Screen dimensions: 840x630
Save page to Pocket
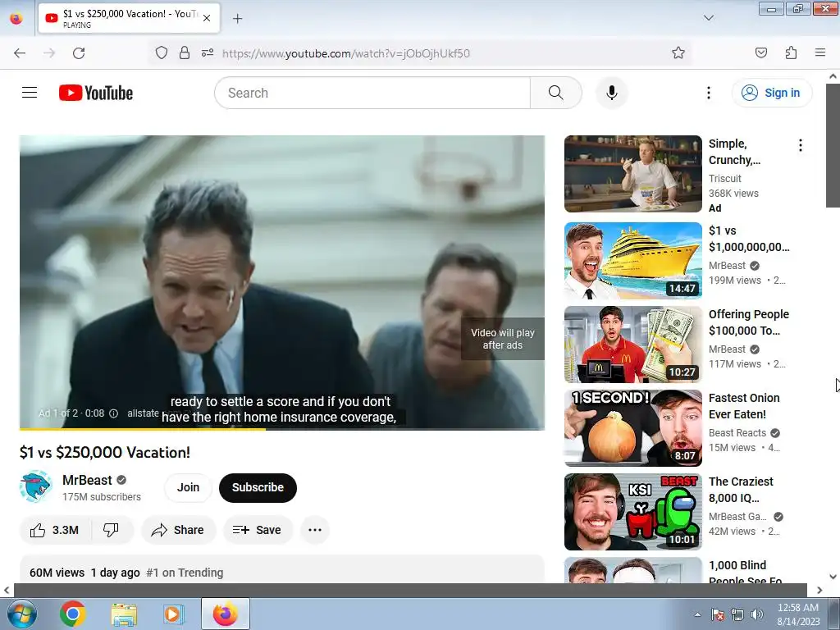coord(760,52)
